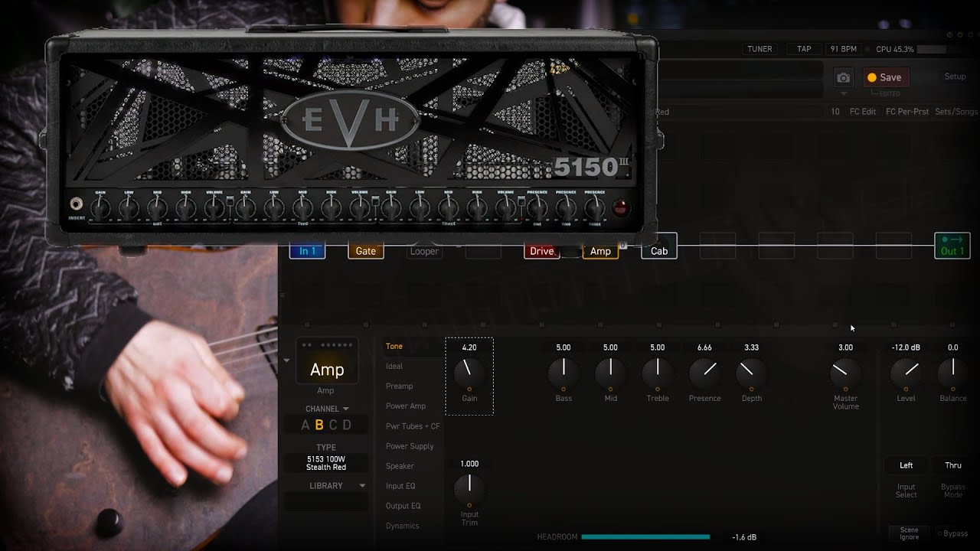980x551 pixels.
Task: Click the Presence value 6.66
Action: (x=704, y=347)
